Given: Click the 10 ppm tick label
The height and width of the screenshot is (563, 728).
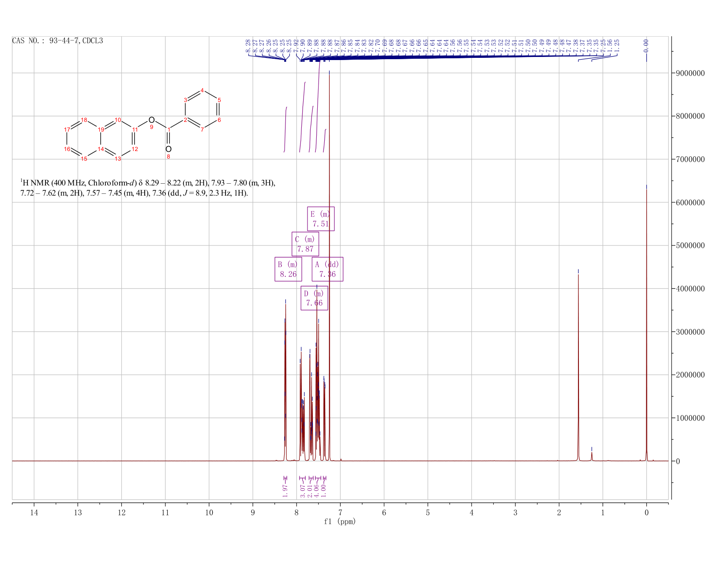Looking at the screenshot, I should pyautogui.click(x=209, y=513).
